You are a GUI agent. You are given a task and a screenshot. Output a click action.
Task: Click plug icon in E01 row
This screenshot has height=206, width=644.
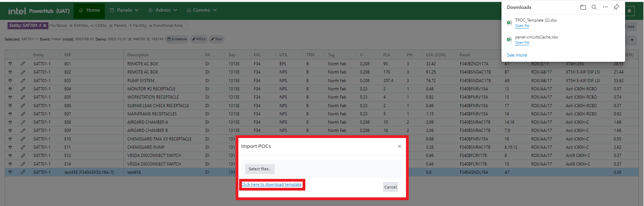pos(10,64)
